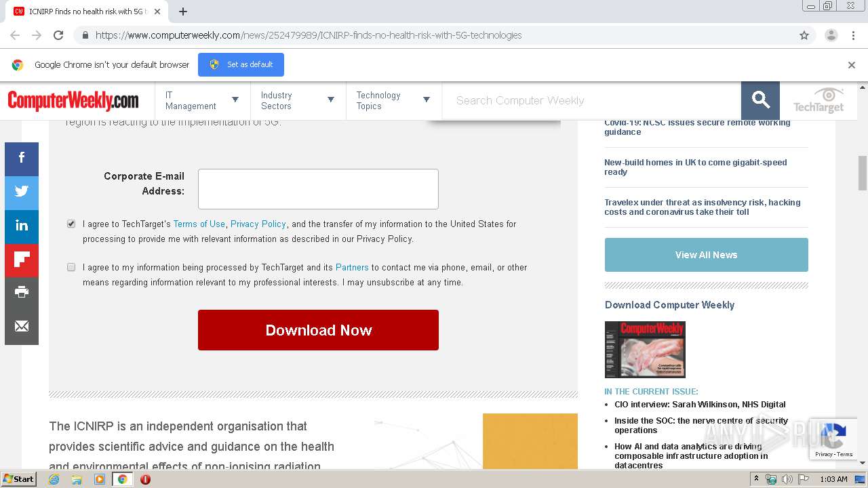Viewport: 868px width, 488px height.
Task: Open Computer Weekly magazine cover thumbnail
Action: pos(645,350)
